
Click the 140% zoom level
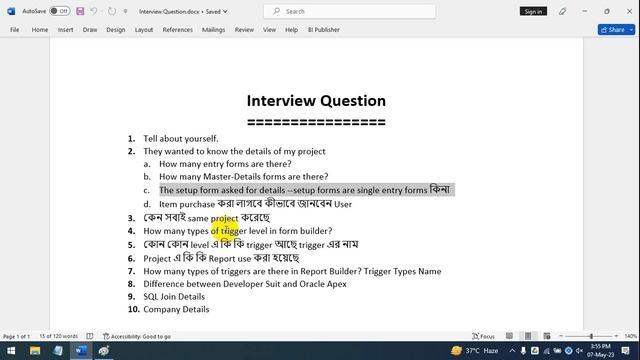tap(630, 336)
